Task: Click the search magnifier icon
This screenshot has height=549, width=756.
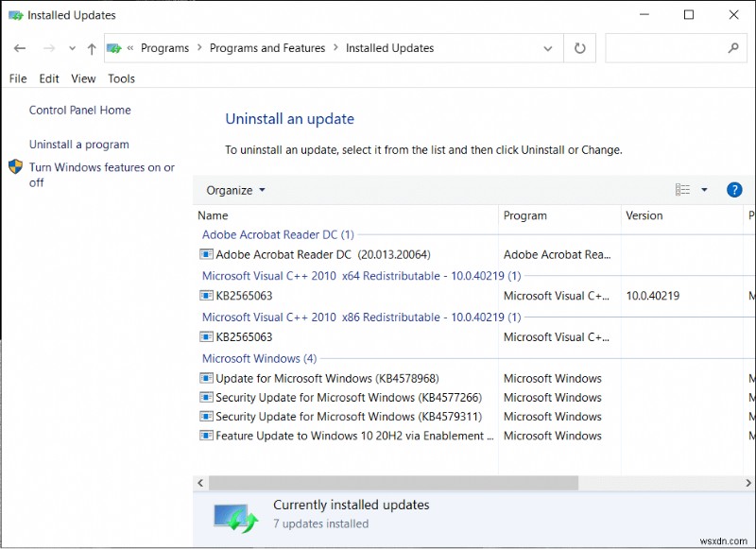Action: pyautogui.click(x=734, y=47)
